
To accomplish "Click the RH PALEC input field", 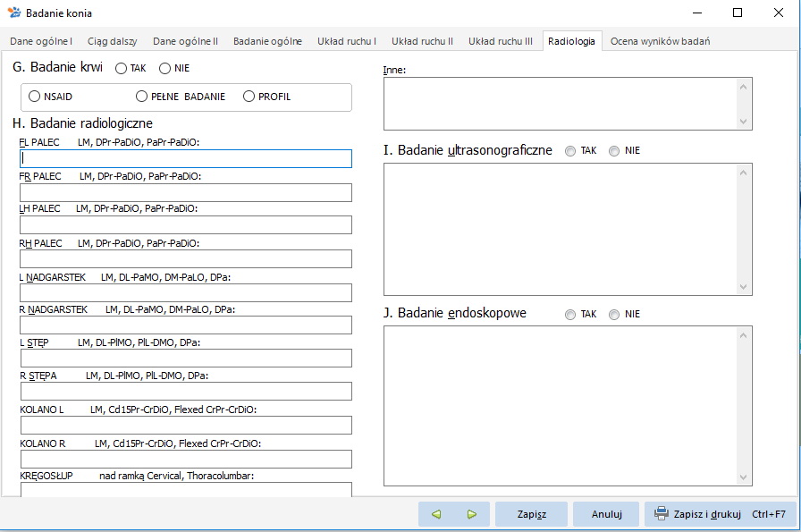I will [x=186, y=258].
